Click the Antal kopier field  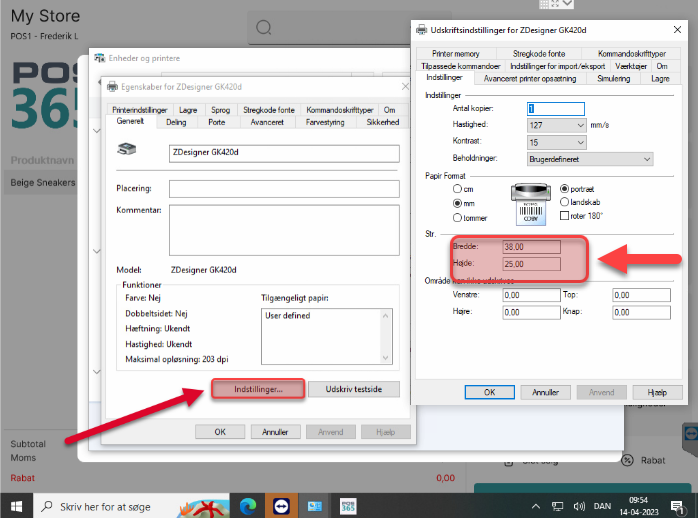[556, 109]
